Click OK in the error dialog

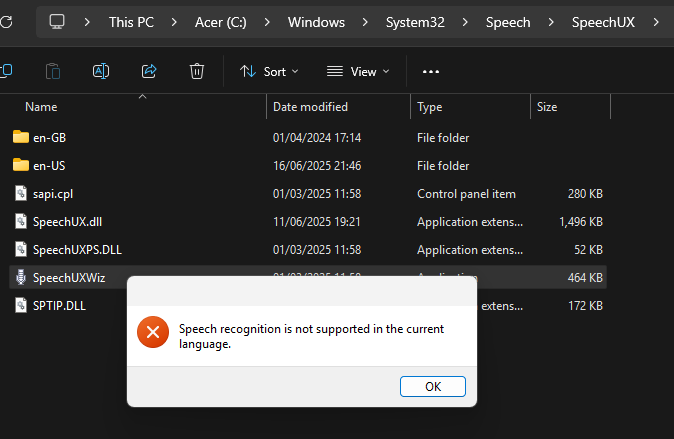tap(432, 386)
